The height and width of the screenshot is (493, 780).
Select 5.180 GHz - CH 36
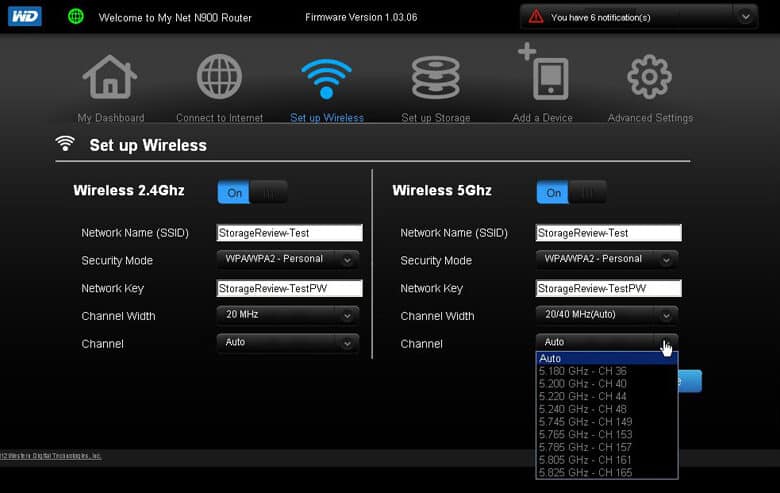pyautogui.click(x=607, y=371)
